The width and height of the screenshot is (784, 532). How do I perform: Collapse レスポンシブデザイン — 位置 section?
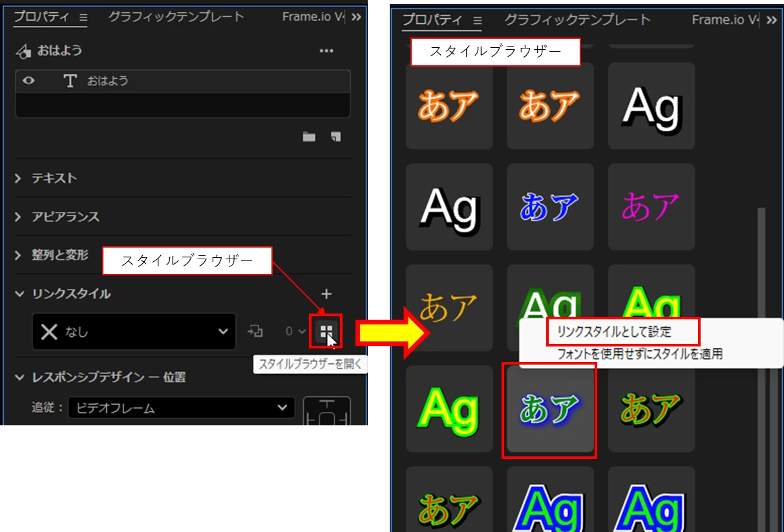pos(18,378)
